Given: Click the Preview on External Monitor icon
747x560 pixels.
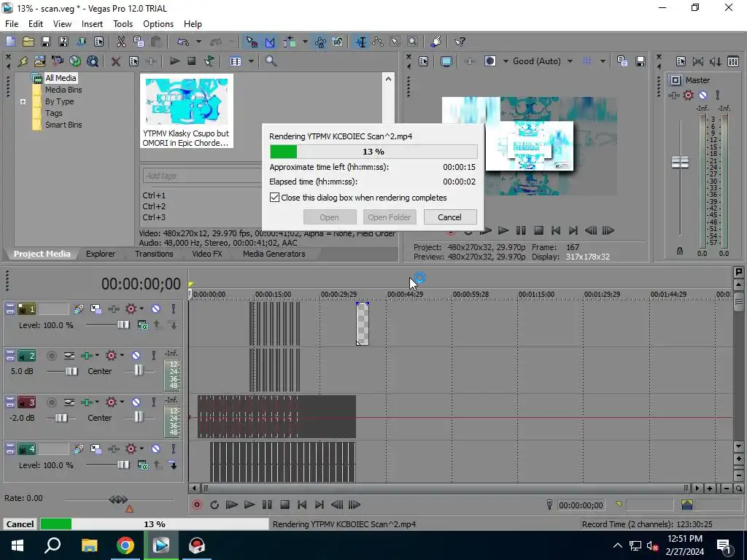Looking at the screenshot, I should pyautogui.click(x=446, y=61).
